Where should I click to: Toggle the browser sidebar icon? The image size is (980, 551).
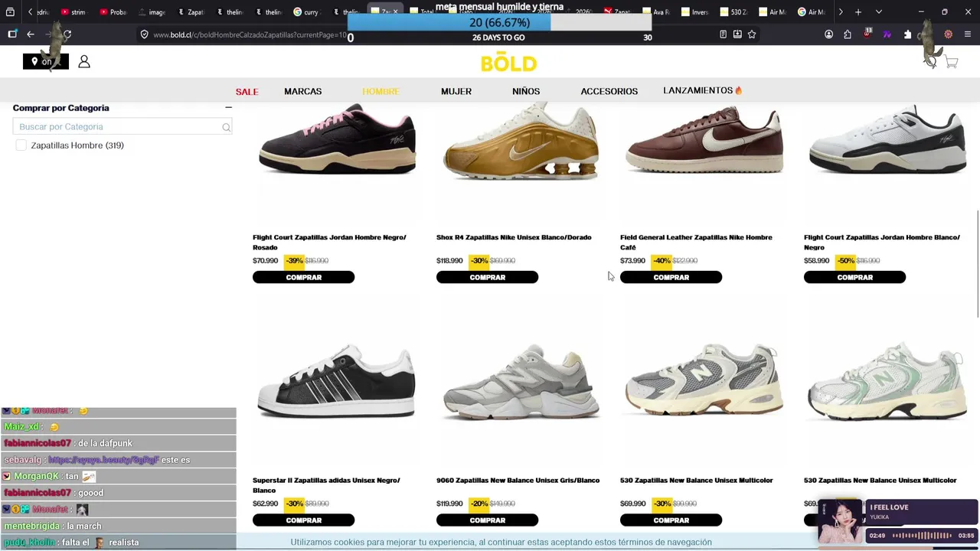pos(12,34)
